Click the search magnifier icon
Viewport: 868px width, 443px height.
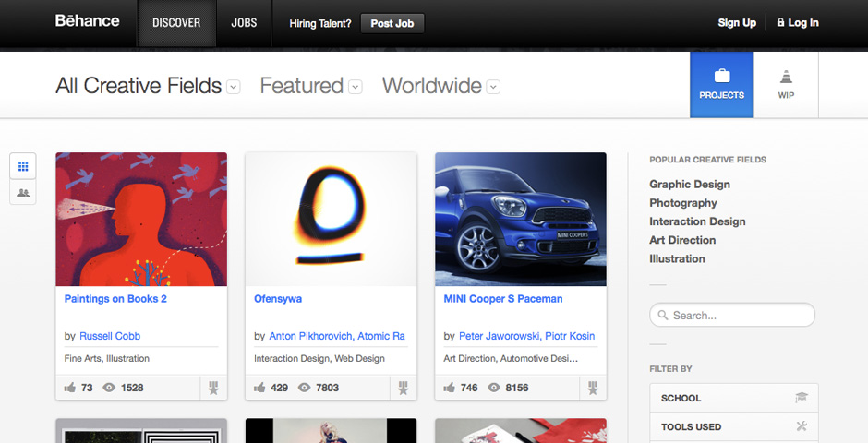(663, 316)
